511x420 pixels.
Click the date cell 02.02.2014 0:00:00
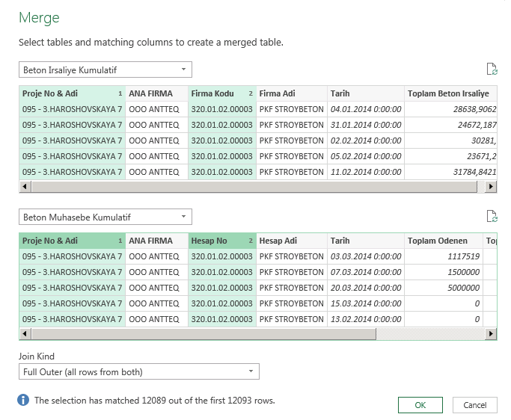pos(366,140)
